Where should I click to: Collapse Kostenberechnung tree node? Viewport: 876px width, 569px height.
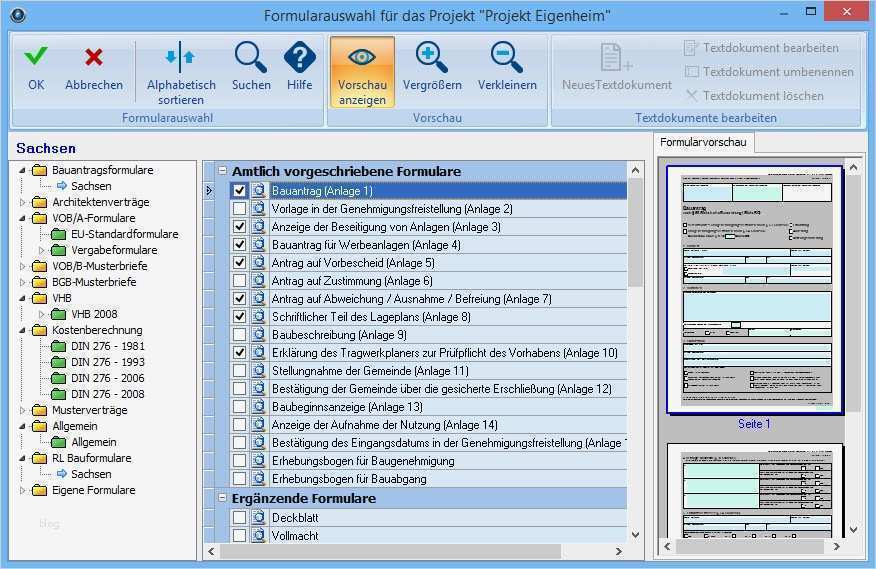coord(22,330)
